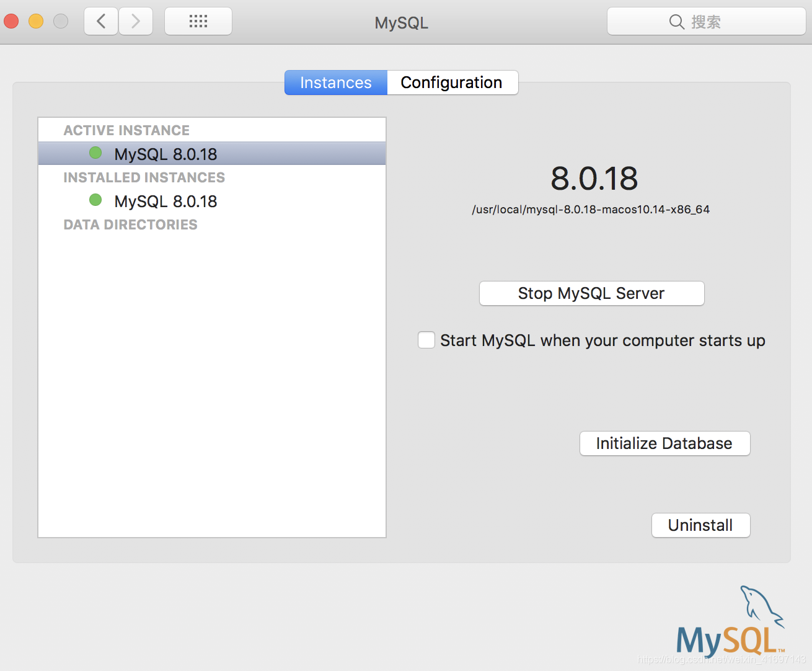Image resolution: width=812 pixels, height=671 pixels.
Task: Select MySQL 8.0.18 under Installed Instances
Action: [212, 201]
